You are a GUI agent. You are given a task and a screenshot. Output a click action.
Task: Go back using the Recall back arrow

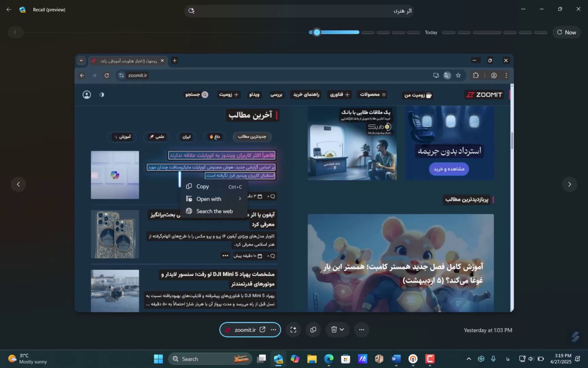(9, 10)
